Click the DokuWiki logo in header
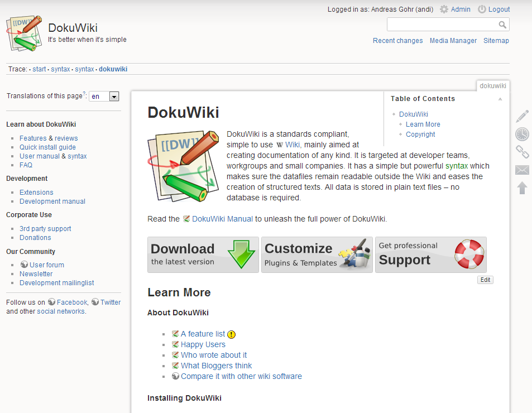This screenshot has height=413, width=532. click(25, 33)
